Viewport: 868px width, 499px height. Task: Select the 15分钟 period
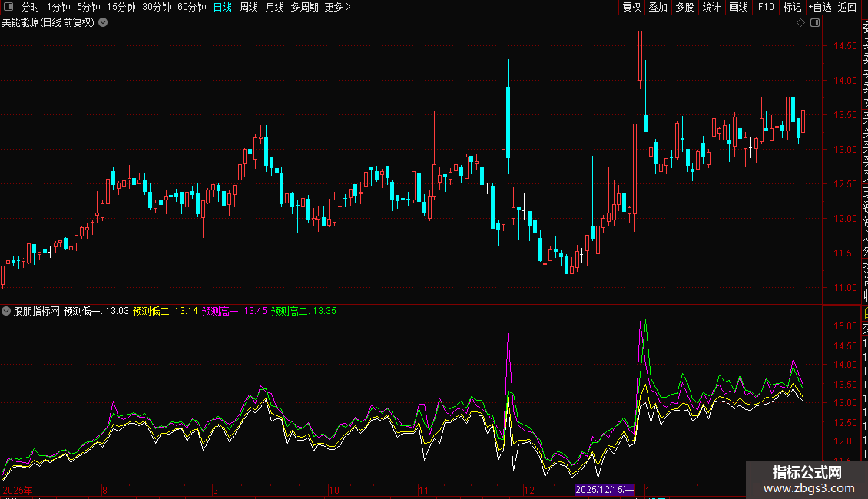(x=121, y=7)
